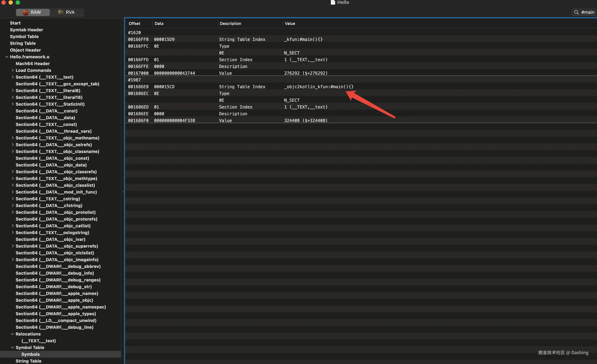Click the search magnifier icon
This screenshot has height=364, width=597.
tap(576, 12)
